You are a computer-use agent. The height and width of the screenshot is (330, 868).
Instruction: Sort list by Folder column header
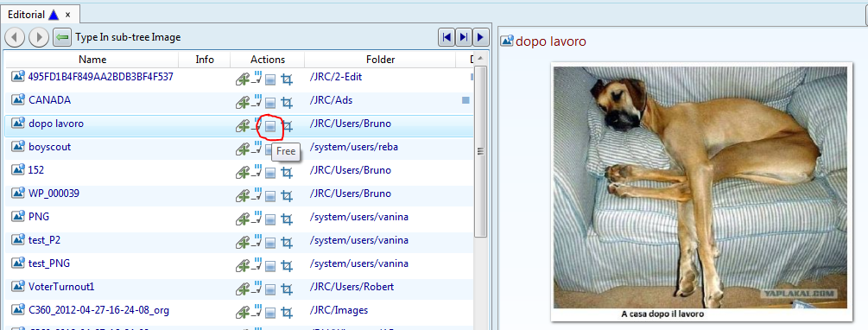click(380, 60)
